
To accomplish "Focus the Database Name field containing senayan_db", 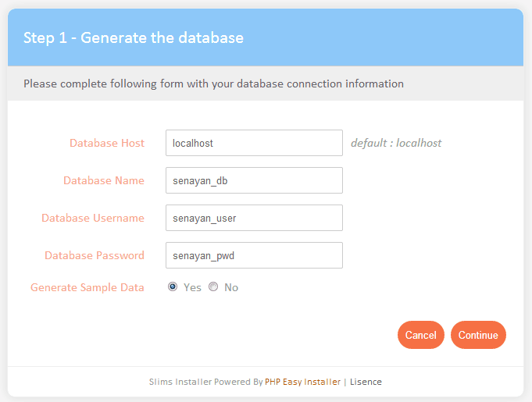I will pos(254,180).
